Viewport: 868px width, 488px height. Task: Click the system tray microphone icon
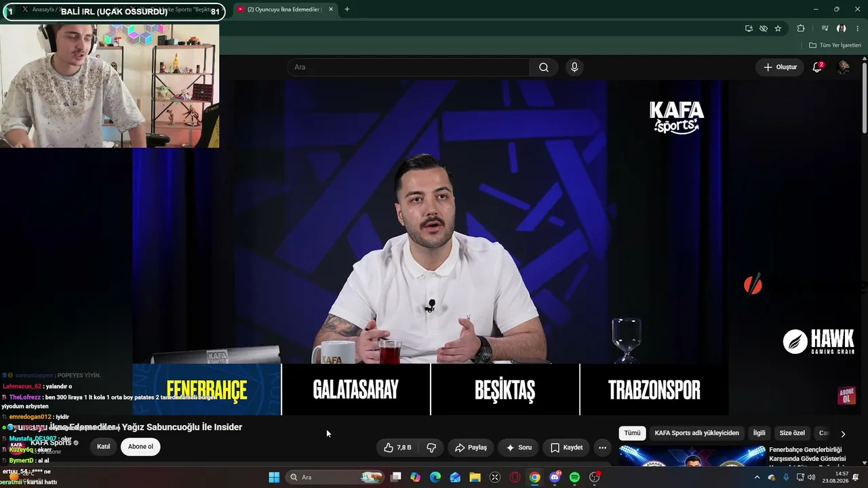click(x=786, y=477)
